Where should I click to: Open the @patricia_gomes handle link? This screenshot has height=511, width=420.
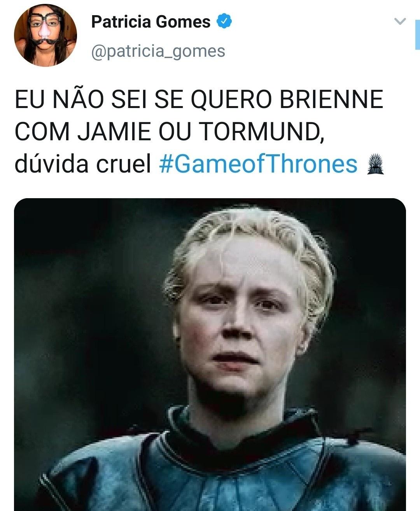(x=158, y=51)
